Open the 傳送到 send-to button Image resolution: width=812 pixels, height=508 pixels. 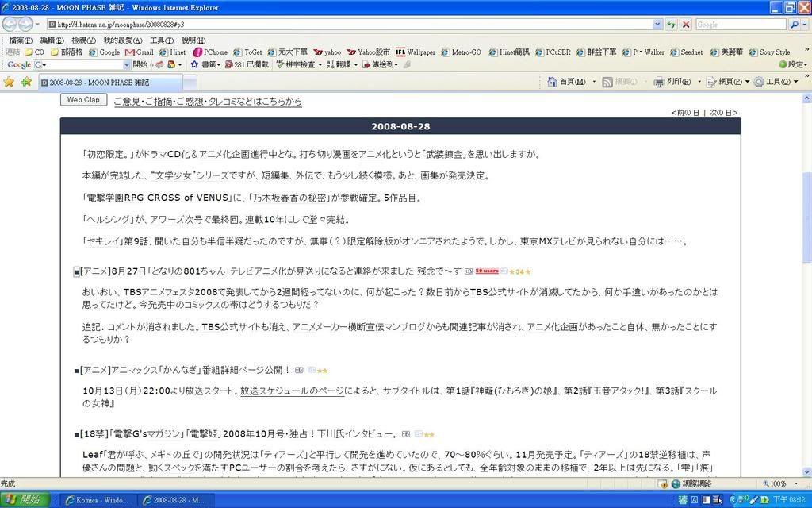378,64
